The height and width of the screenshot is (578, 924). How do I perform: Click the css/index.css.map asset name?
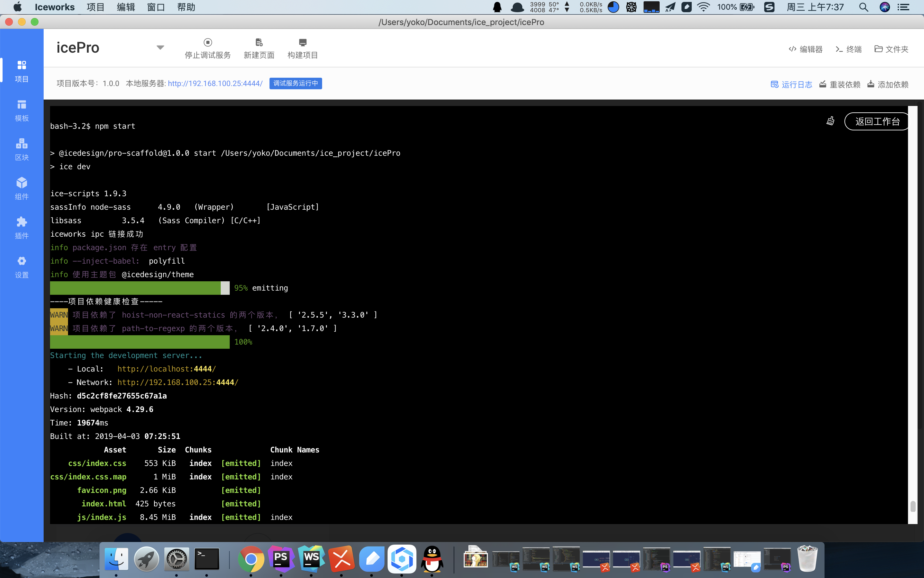coord(88,477)
